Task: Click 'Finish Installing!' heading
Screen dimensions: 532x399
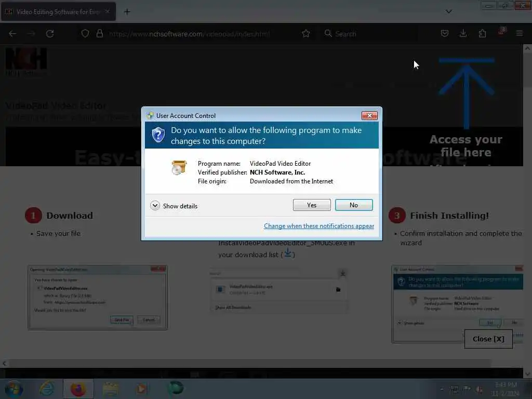Action: tap(449, 216)
